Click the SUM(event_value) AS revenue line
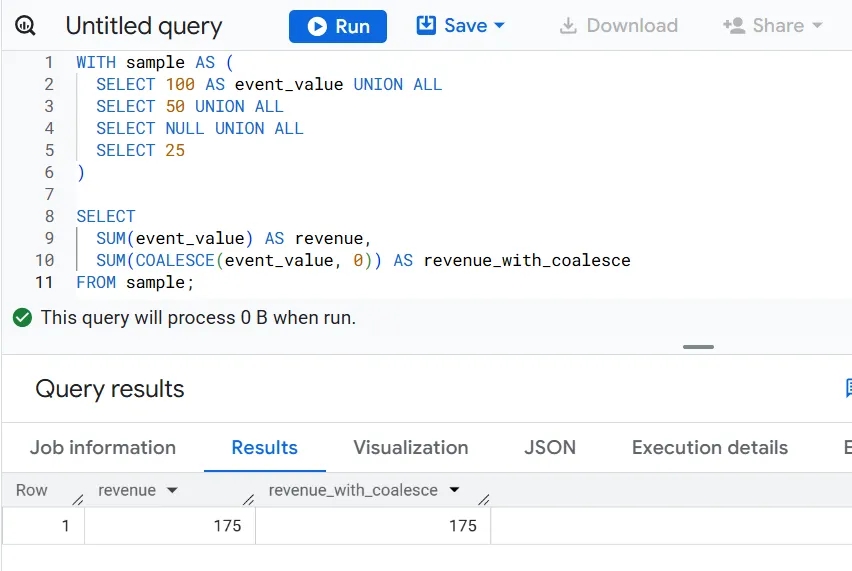 click(234, 239)
